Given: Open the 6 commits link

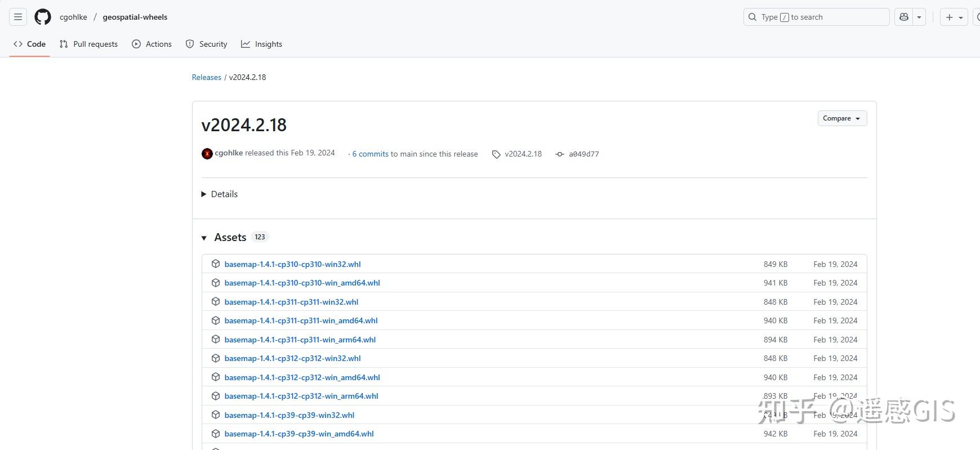Looking at the screenshot, I should [x=371, y=154].
